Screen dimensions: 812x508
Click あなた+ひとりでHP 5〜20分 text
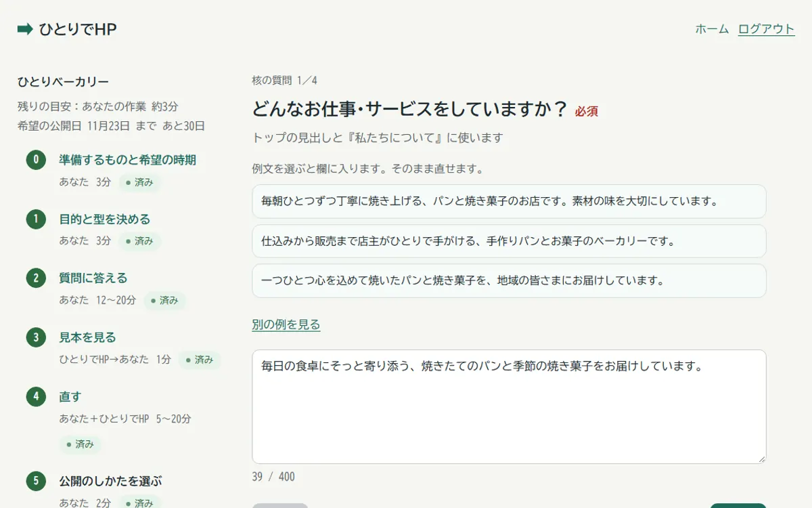point(125,419)
